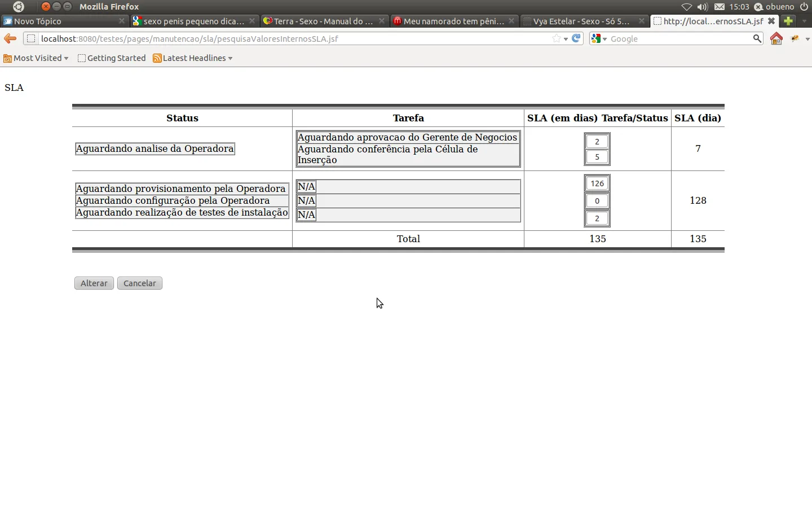
Task: Close the Terra tab
Action: pos(382,21)
